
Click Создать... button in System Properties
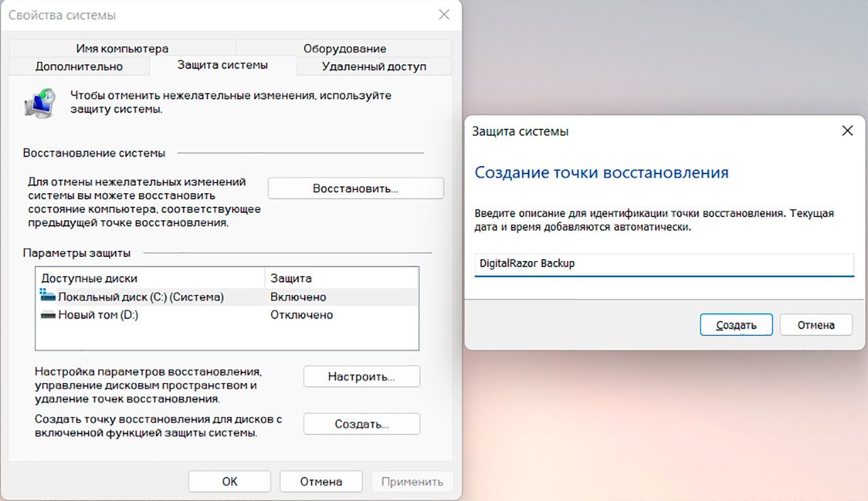click(361, 424)
